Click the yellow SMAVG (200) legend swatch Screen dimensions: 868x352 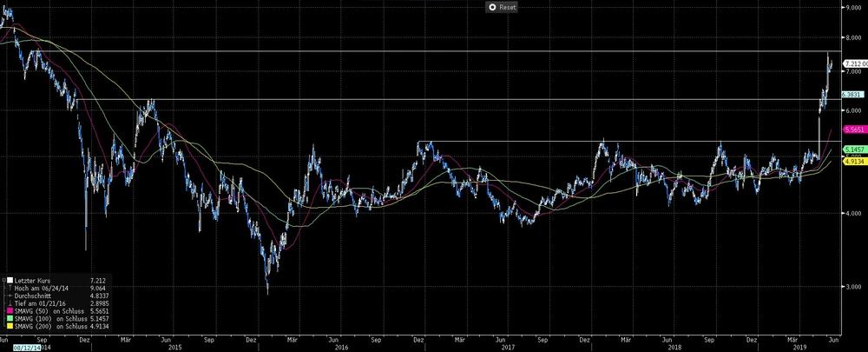pos(9,326)
